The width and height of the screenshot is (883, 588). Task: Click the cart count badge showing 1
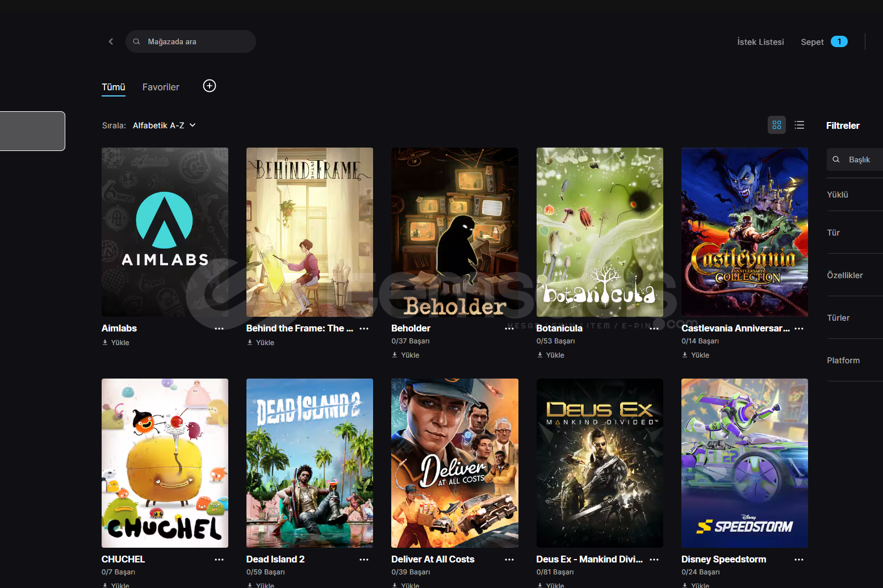pos(839,41)
